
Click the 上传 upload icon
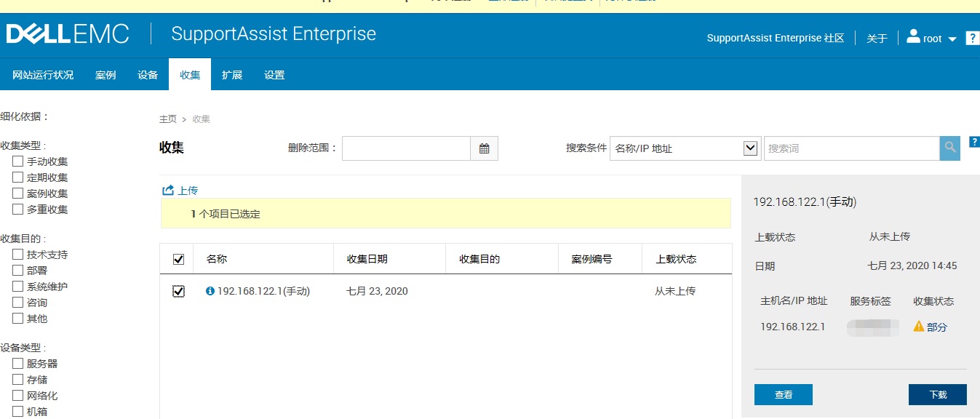tap(167, 190)
